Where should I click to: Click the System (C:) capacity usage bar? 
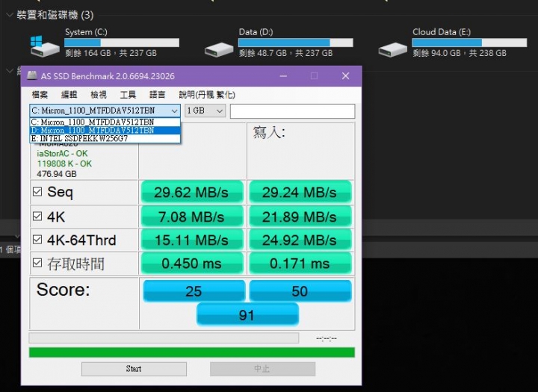[122, 43]
